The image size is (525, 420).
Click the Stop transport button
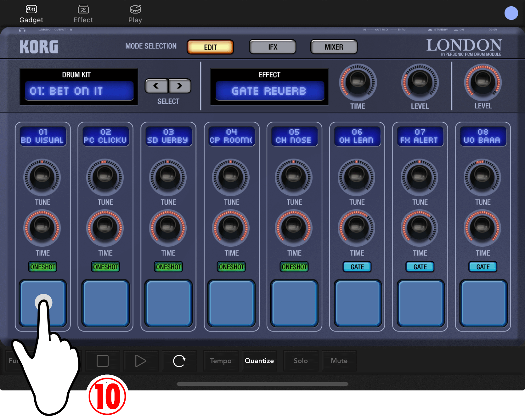pyautogui.click(x=103, y=361)
